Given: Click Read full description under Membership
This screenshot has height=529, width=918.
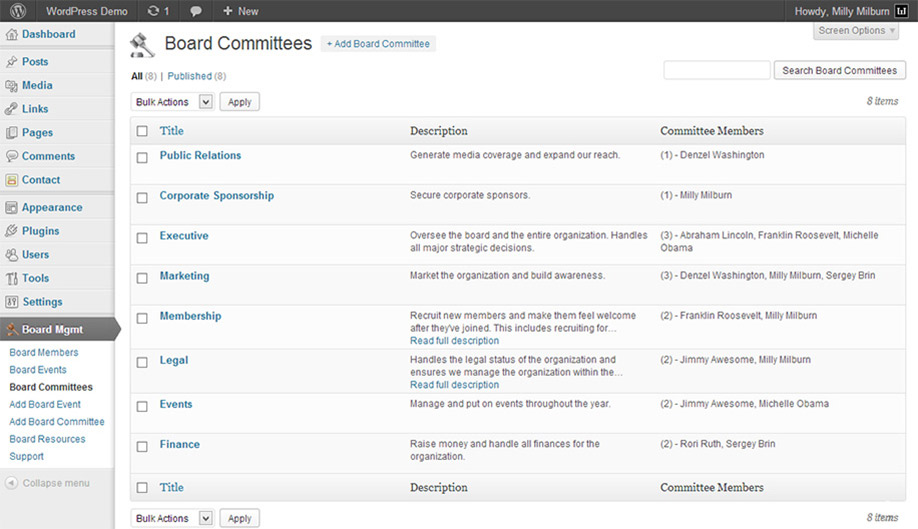Looking at the screenshot, I should coord(454,341).
